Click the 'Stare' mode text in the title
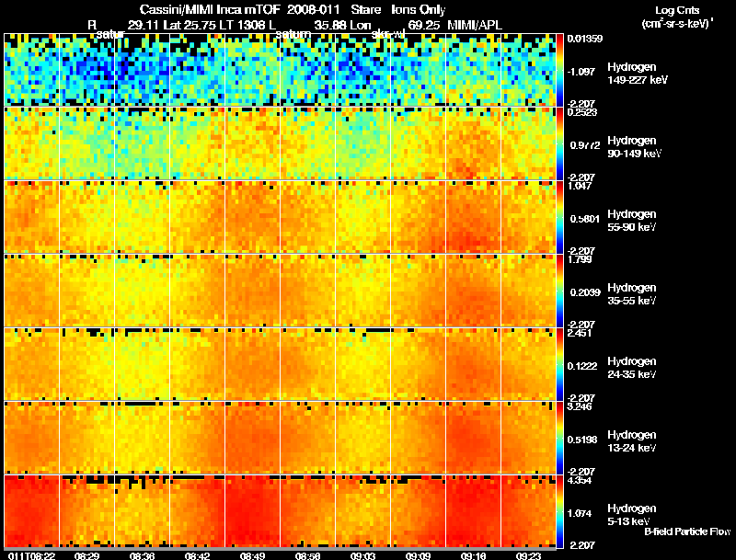Image resolution: width=736 pixels, height=560 pixels. 365,10
